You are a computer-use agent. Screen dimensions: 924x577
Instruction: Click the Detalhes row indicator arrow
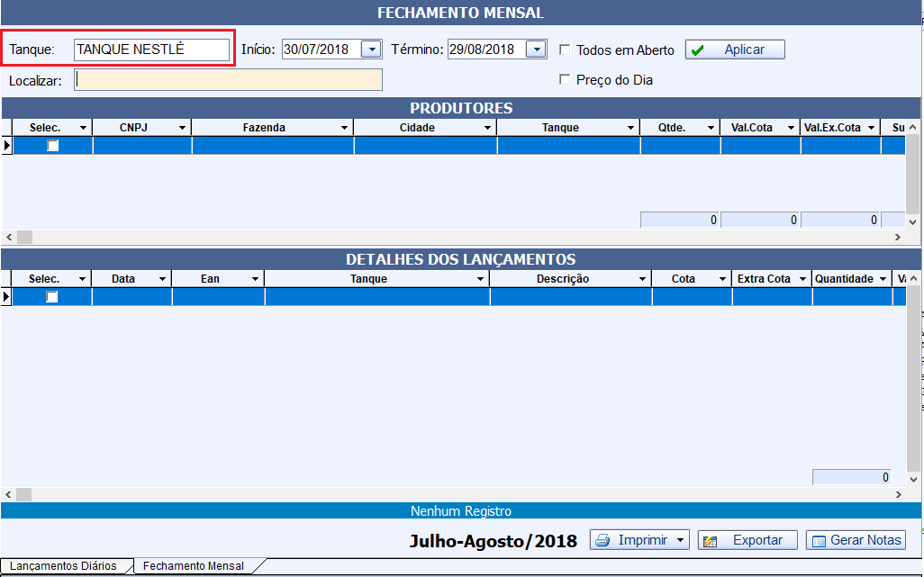pos(6,297)
